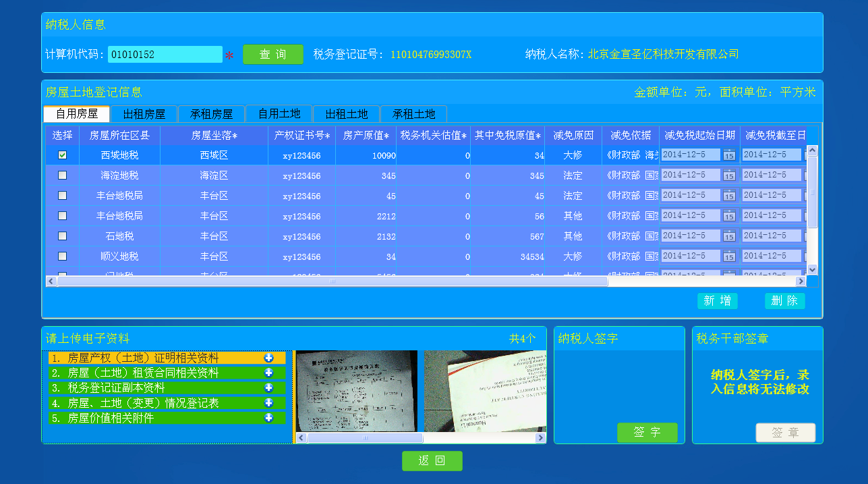Click the plus icon beside 房屋（土地）租赁合同相关资料
This screenshot has height=484, width=868.
click(x=268, y=373)
